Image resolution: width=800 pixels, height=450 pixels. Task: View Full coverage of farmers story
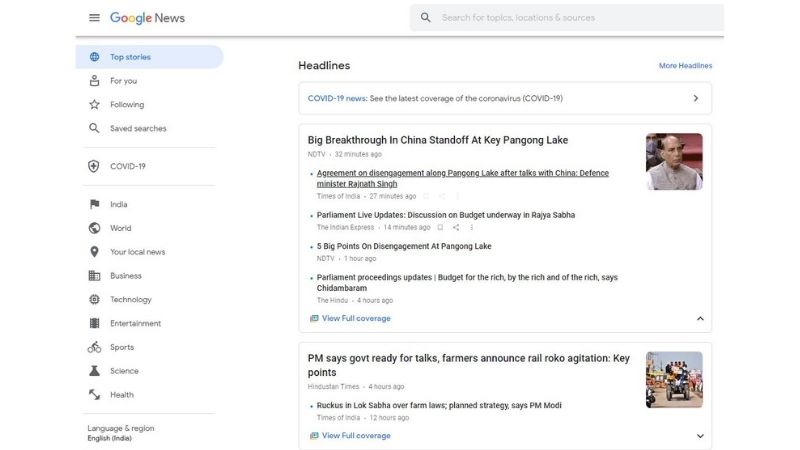(356, 436)
